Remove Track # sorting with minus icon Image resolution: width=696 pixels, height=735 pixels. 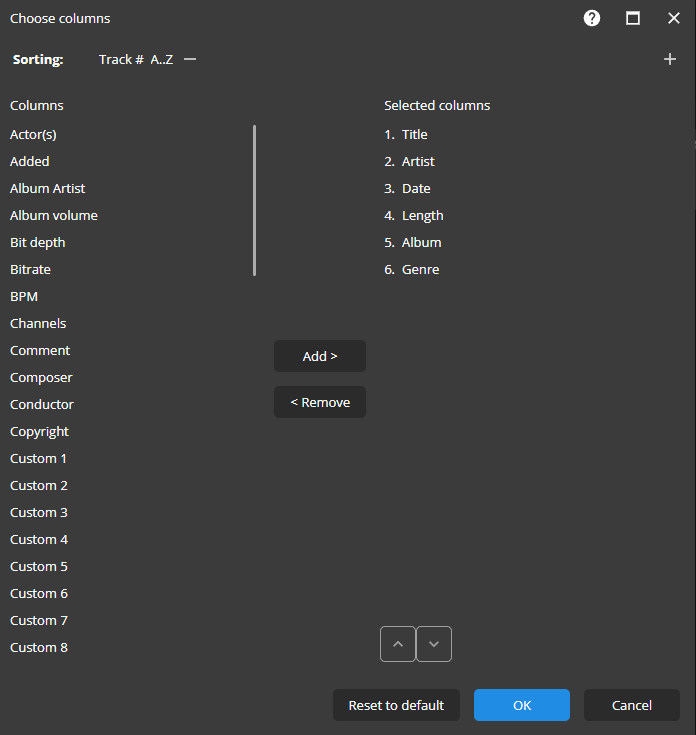coord(190,60)
